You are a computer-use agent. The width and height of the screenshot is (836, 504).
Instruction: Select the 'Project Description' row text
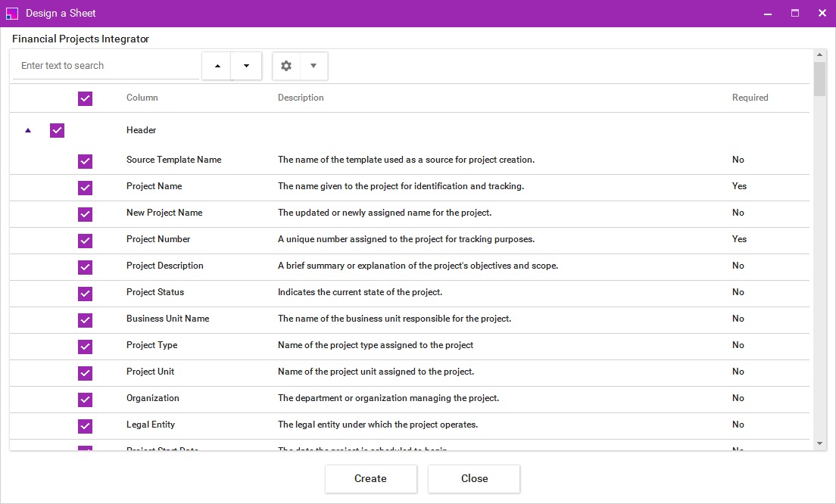(165, 266)
